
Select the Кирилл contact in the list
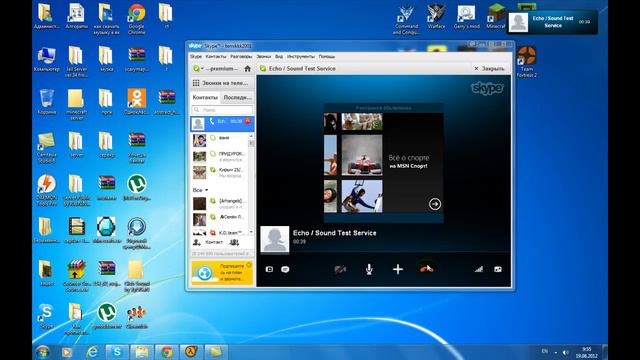pyautogui.click(x=220, y=172)
